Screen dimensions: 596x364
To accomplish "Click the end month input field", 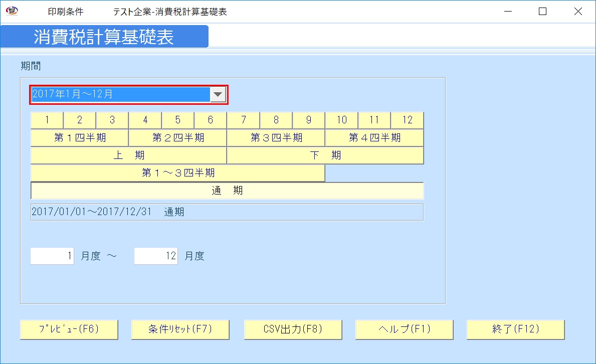I will click(x=154, y=256).
